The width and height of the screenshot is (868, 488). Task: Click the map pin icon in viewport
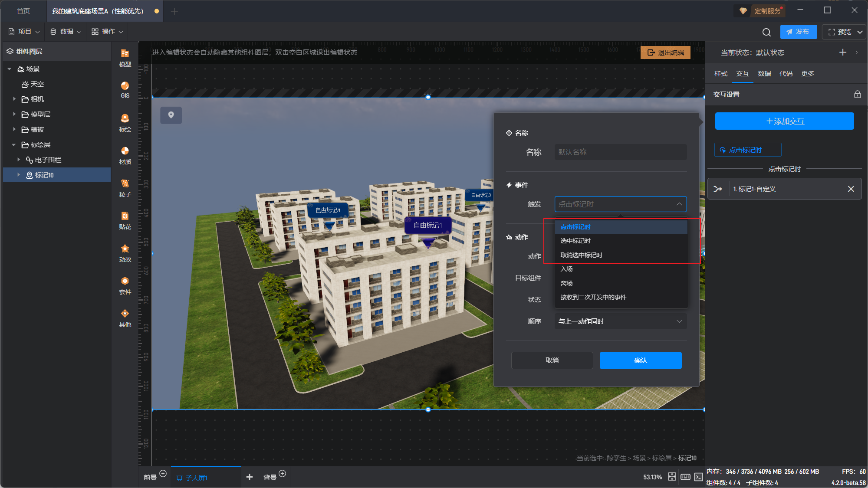pos(171,115)
